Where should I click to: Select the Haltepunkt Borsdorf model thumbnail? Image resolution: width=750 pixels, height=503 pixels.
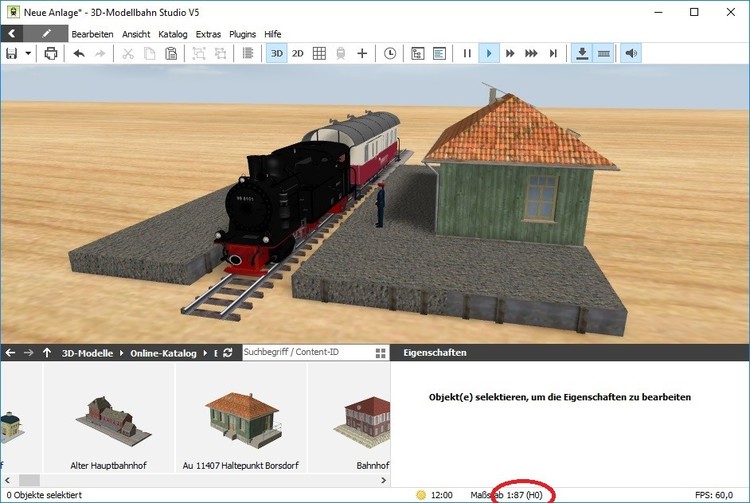point(241,417)
